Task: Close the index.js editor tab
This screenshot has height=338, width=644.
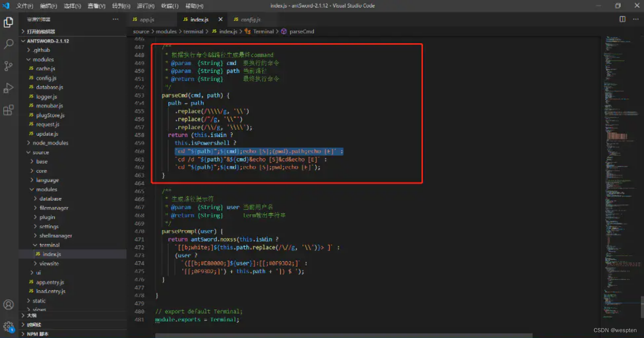Action: (220, 19)
